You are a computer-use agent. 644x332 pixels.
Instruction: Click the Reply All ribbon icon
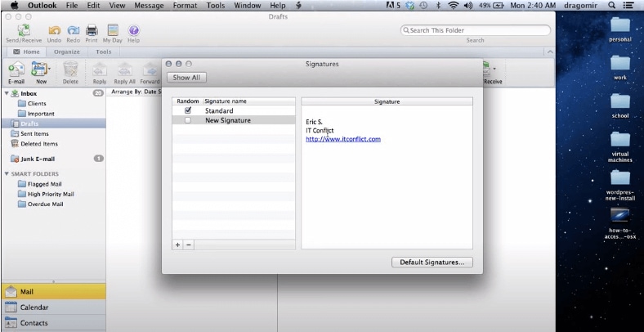(x=124, y=70)
